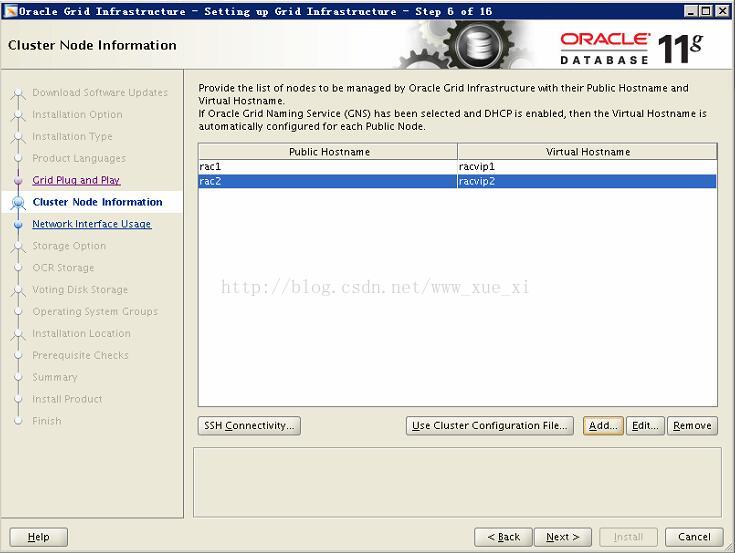735x553 pixels.
Task: Edit the selected node entry
Action: coord(645,426)
